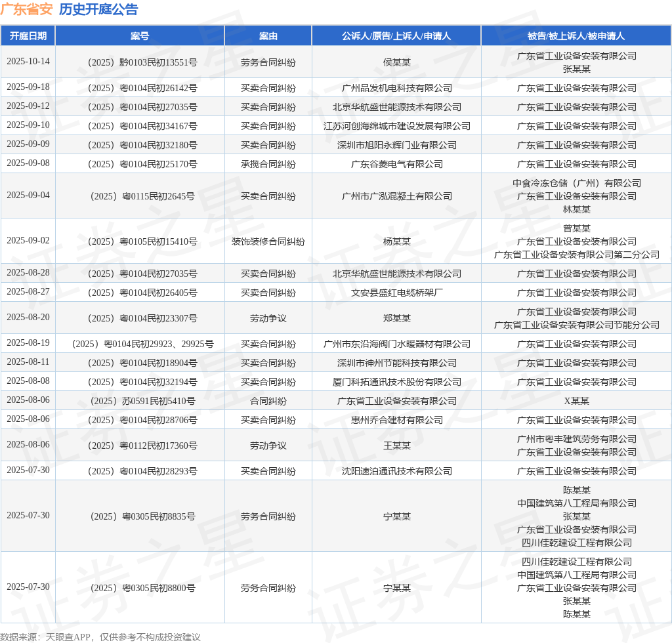Click the 历史开庭公告 title text
Screen dimensions: 672x643
pyautogui.click(x=98, y=9)
